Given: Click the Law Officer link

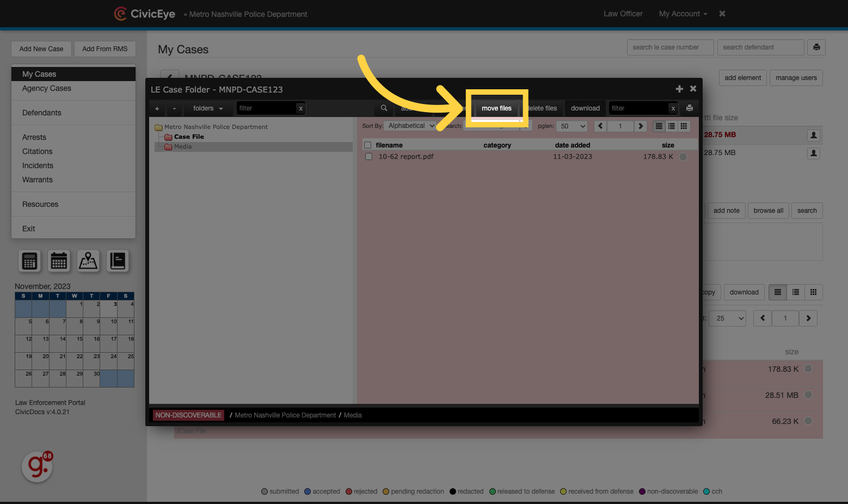Looking at the screenshot, I should click(623, 14).
